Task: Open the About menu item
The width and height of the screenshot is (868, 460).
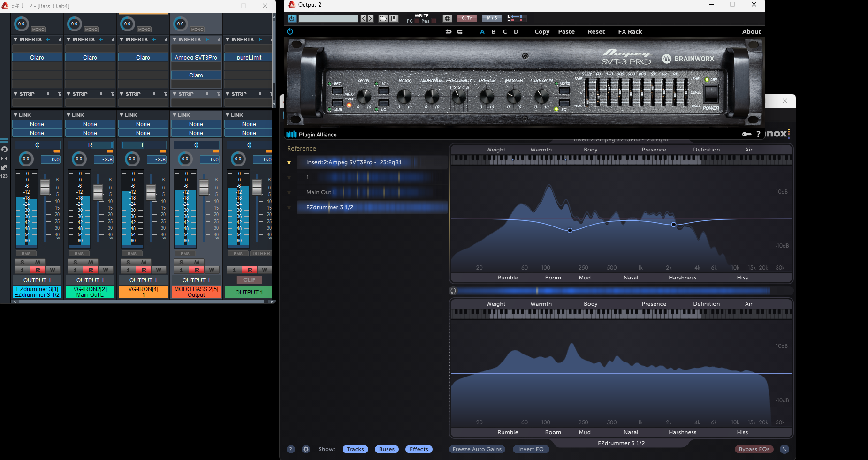Action: click(751, 32)
